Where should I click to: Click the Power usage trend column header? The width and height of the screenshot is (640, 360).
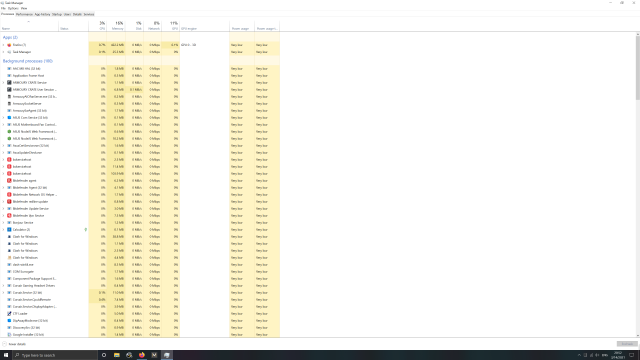pos(267,26)
